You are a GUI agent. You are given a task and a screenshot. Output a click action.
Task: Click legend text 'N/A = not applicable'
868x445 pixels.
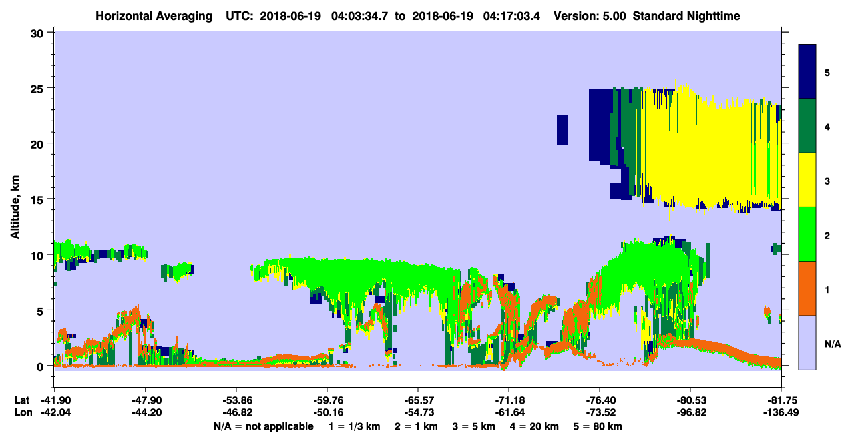pos(263,426)
